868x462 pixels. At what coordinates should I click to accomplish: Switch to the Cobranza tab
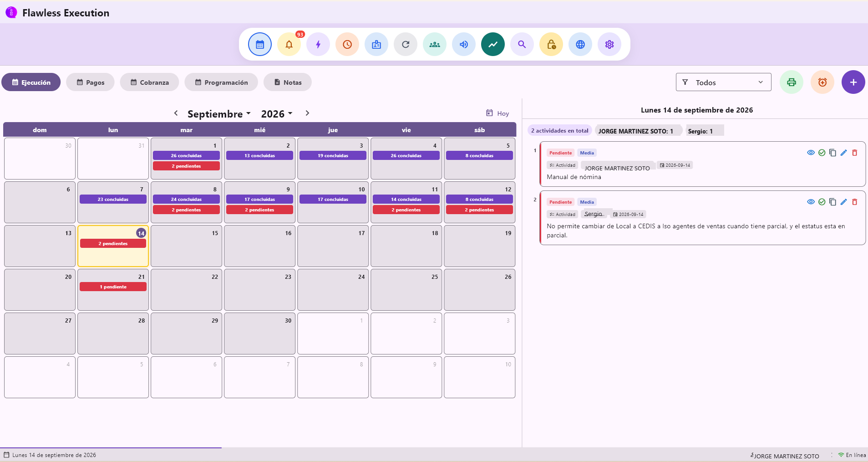coord(149,82)
